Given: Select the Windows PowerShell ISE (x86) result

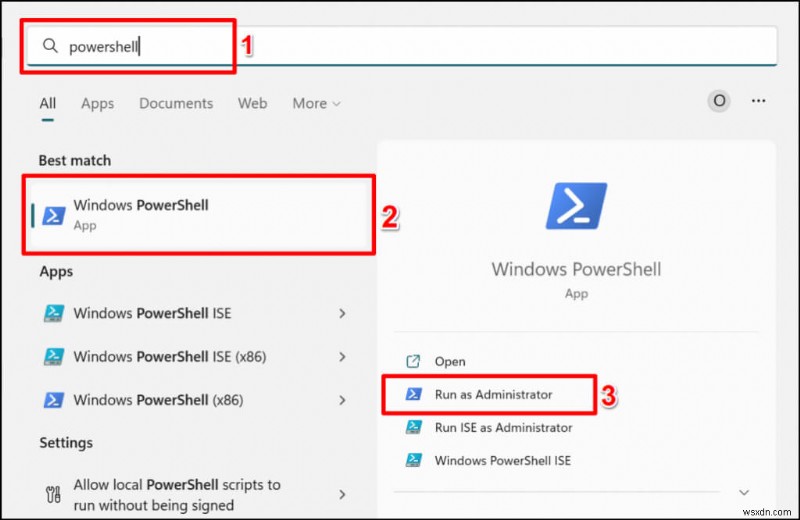Looking at the screenshot, I should tap(194, 356).
